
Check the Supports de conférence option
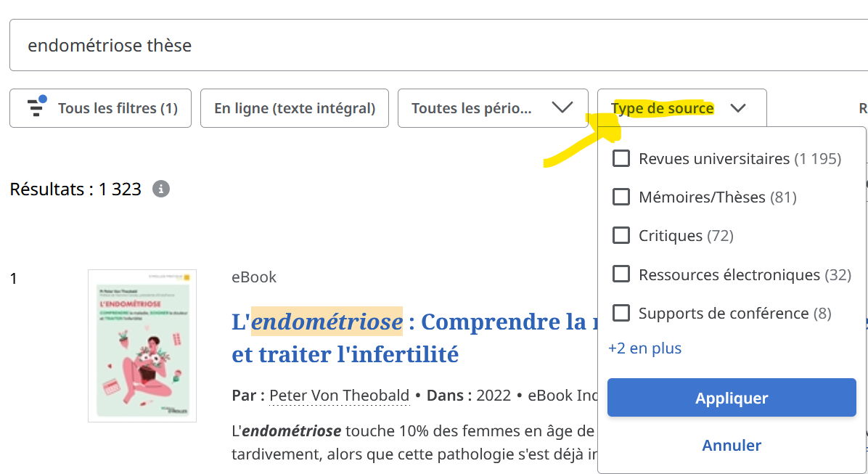coord(621,313)
